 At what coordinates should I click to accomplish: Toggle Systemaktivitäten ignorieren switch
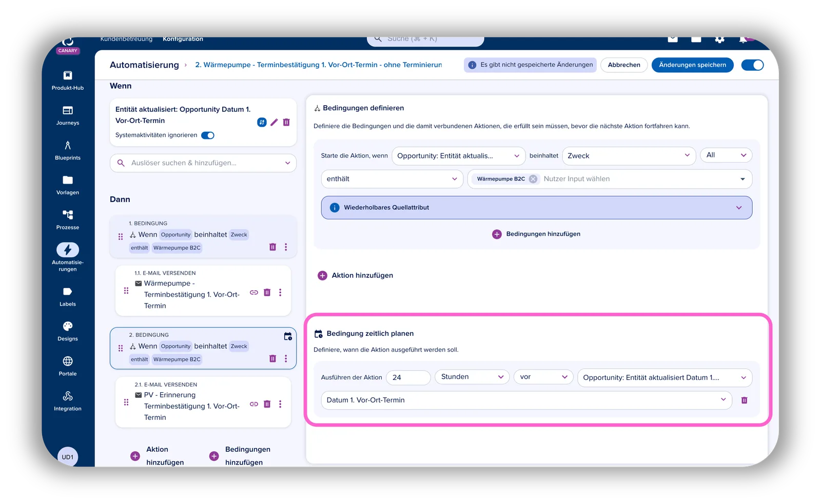(x=208, y=135)
